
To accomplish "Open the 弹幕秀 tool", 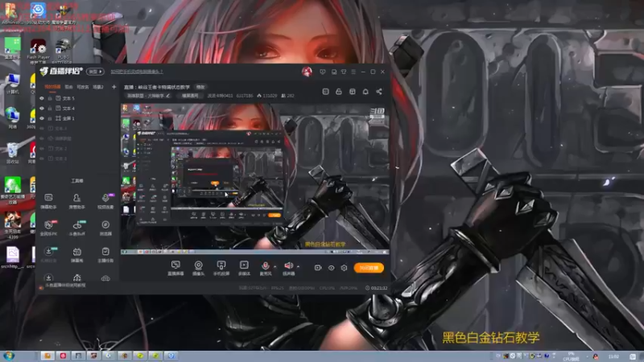I will [76, 254].
